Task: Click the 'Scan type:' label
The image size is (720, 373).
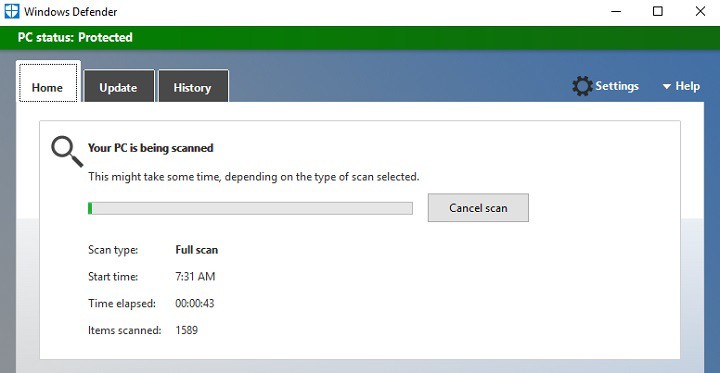Action: (113, 250)
